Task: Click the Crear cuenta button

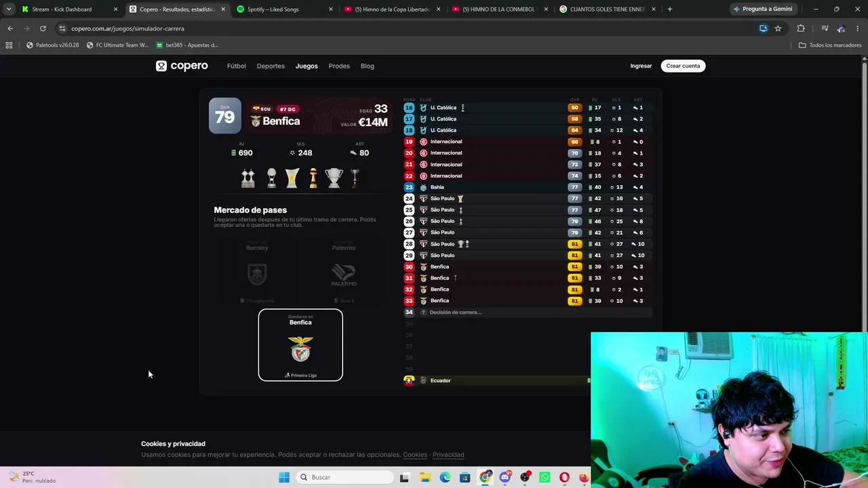Action: point(683,66)
